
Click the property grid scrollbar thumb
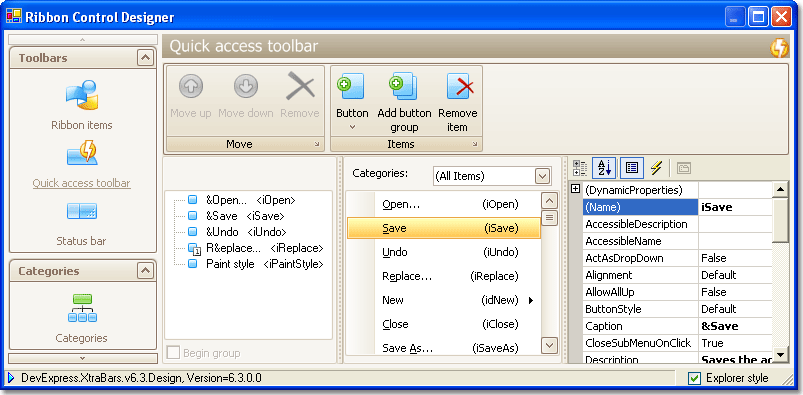coord(780,220)
